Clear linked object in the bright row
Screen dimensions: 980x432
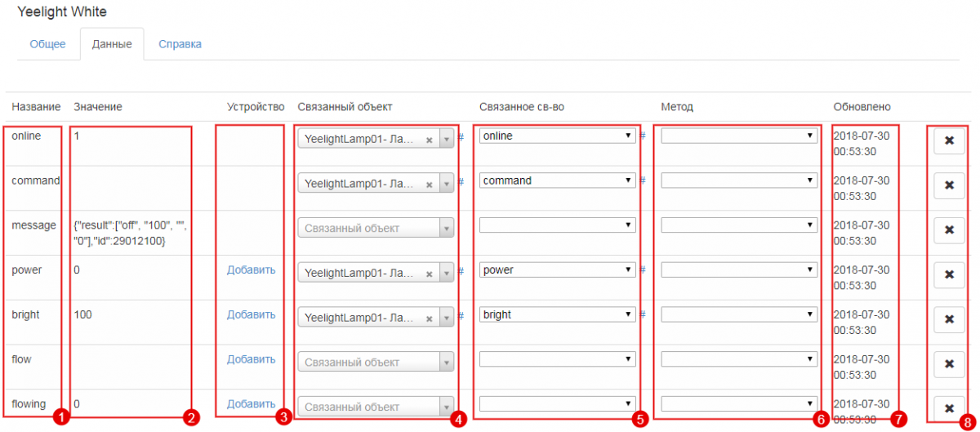[x=430, y=318]
